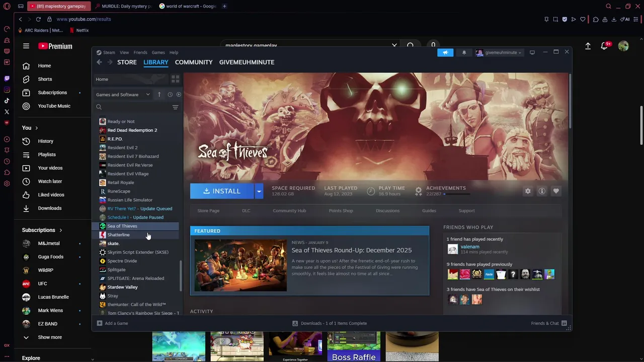
Task: Go back using Steam's back arrow
Action: (99, 62)
